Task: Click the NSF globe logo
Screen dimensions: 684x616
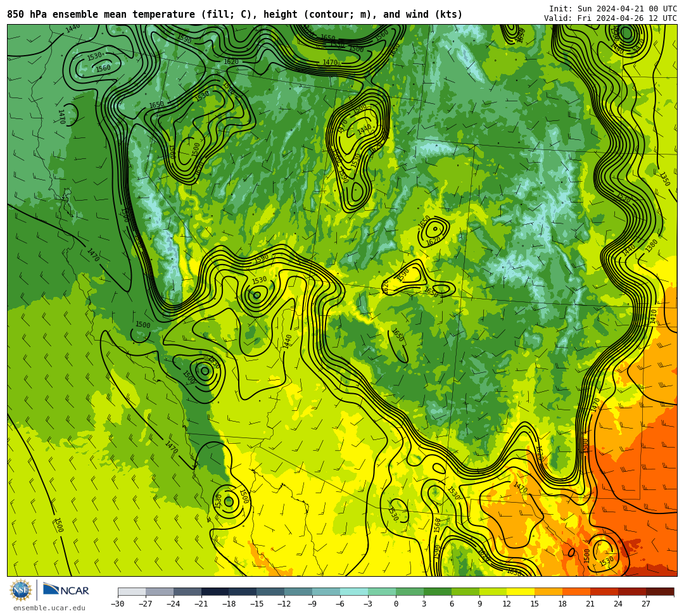Action: [x=20, y=591]
